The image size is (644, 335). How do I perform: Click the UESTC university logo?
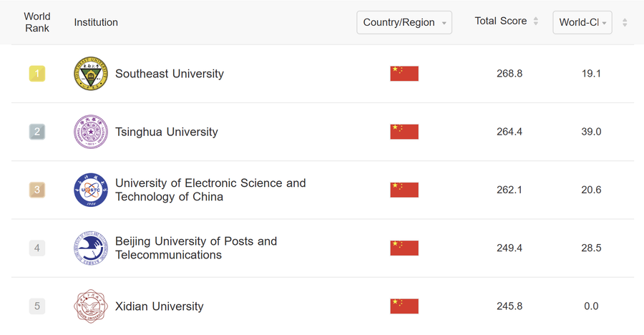[x=90, y=190]
